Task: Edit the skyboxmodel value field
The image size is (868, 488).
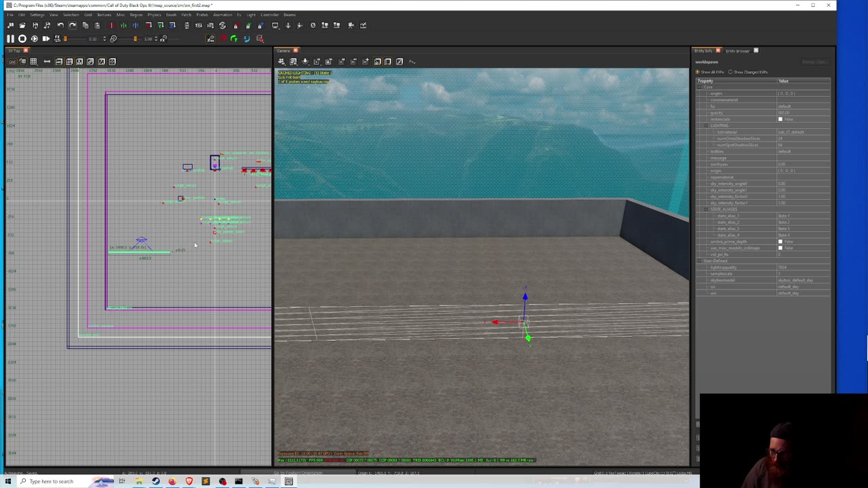Action: [804, 281]
